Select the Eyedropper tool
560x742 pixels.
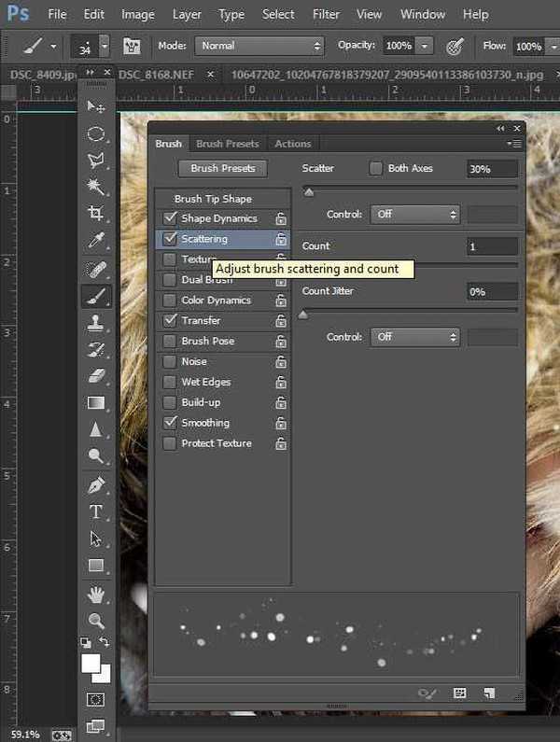96,241
